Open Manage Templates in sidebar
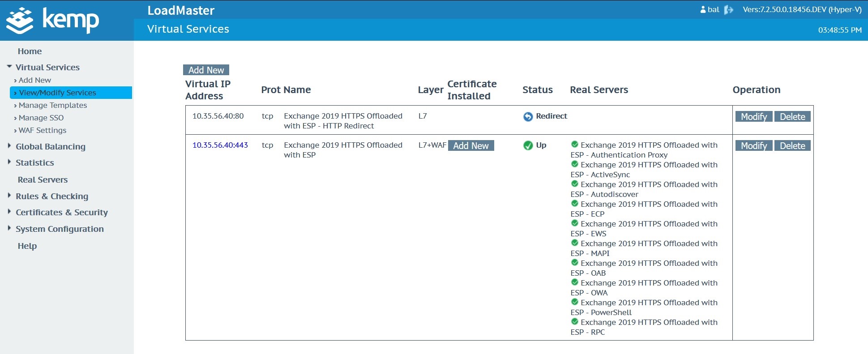Viewport: 868px width, 354px height. (x=53, y=105)
